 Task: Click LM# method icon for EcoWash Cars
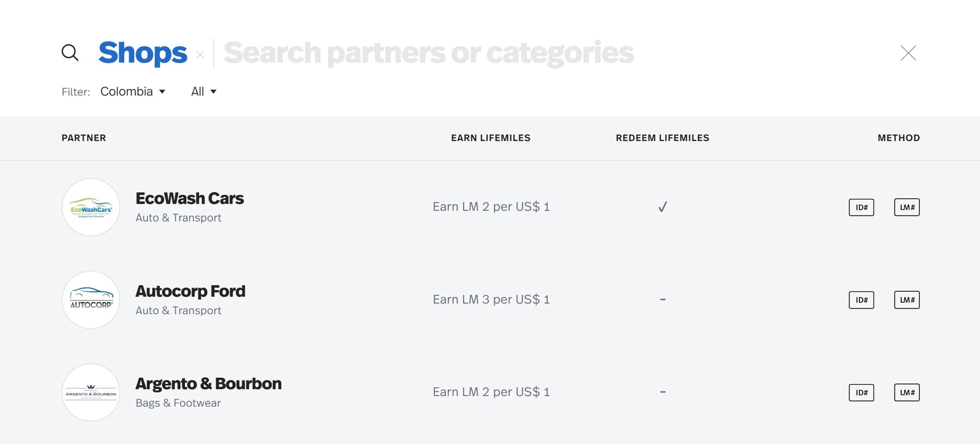point(906,207)
